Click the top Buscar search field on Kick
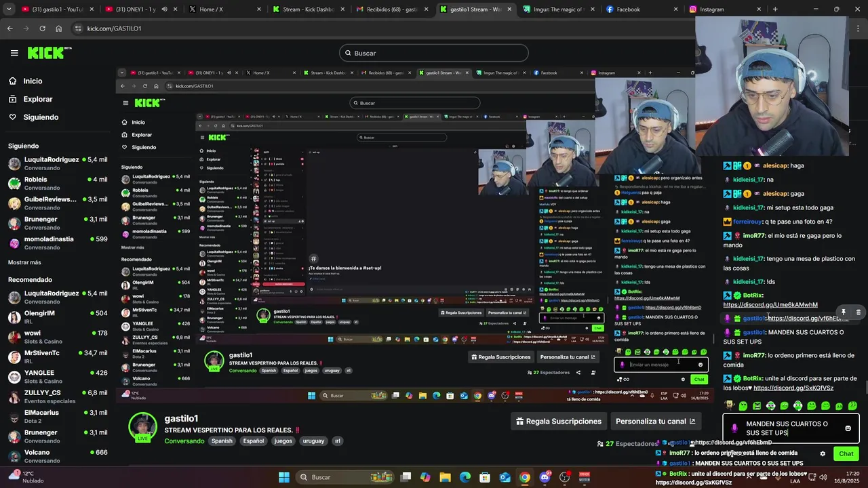 pyautogui.click(x=434, y=53)
